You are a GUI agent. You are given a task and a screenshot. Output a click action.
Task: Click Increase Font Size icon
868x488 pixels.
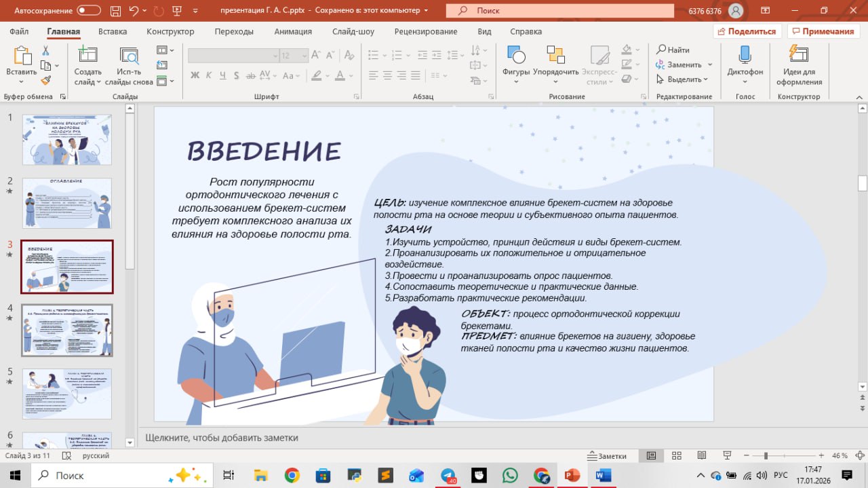click(317, 55)
